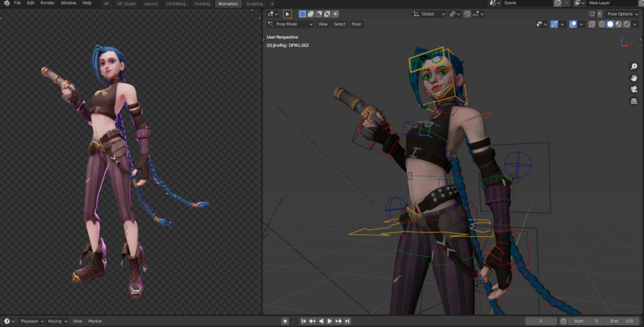This screenshot has height=327, width=644.
Task: Switch perspective/orthographic grid gizmo icon
Action: click(634, 101)
